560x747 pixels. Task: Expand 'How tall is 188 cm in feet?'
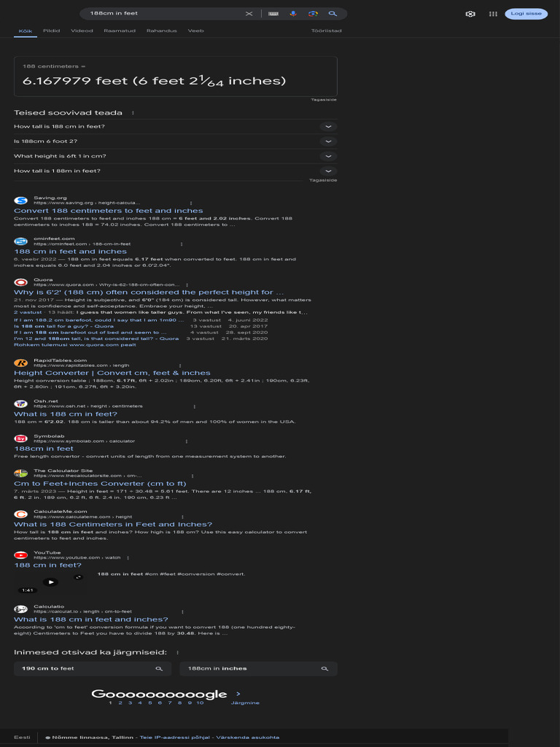click(x=175, y=127)
